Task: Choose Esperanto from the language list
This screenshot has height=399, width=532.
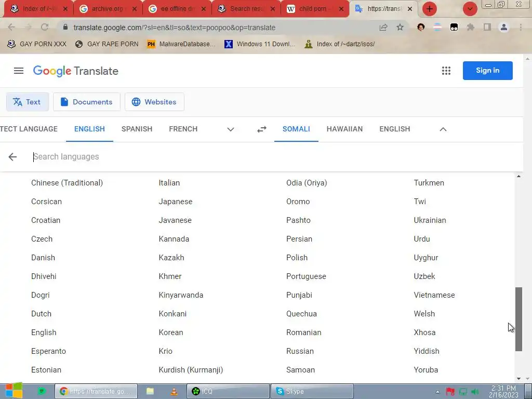Action: pos(48,351)
